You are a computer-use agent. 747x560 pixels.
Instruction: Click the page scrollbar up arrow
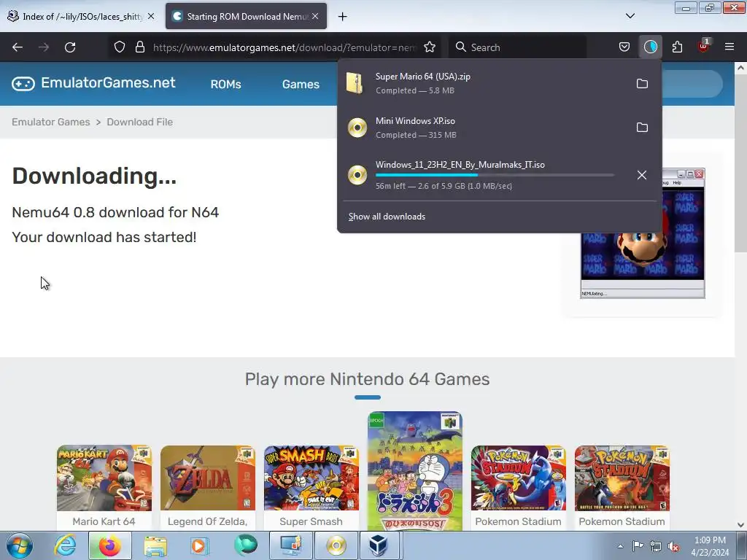[x=741, y=68]
